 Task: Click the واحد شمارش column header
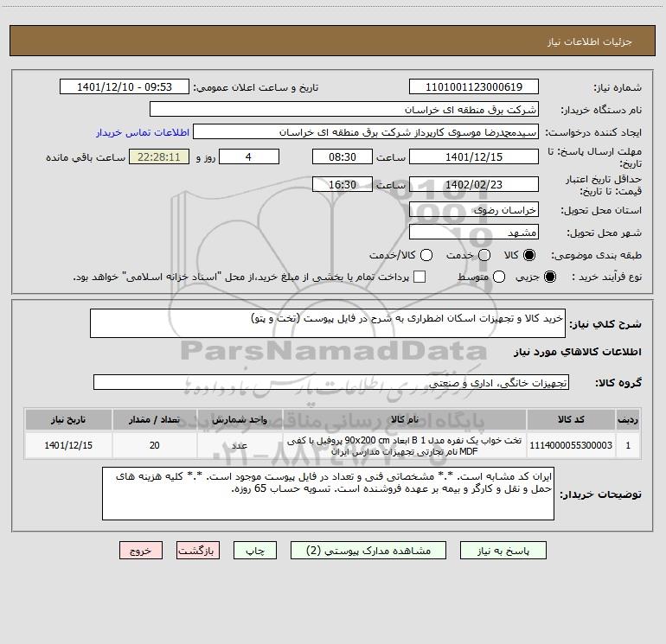point(240,419)
